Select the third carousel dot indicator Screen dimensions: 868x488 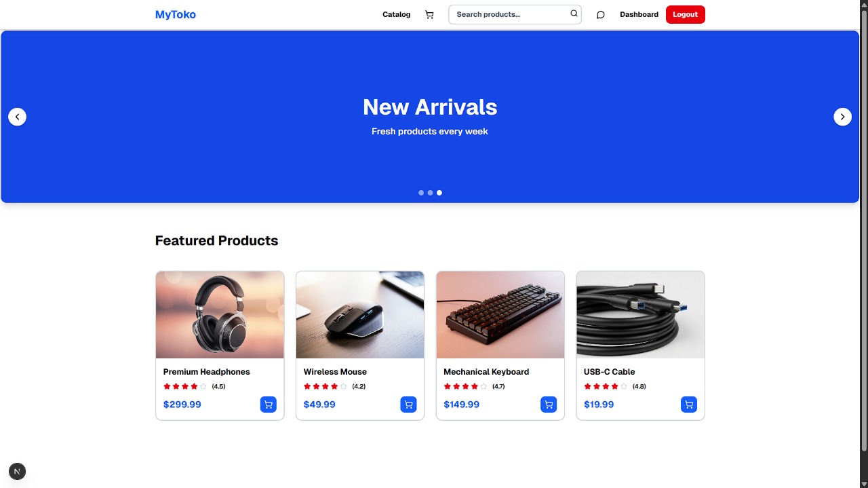(x=439, y=193)
